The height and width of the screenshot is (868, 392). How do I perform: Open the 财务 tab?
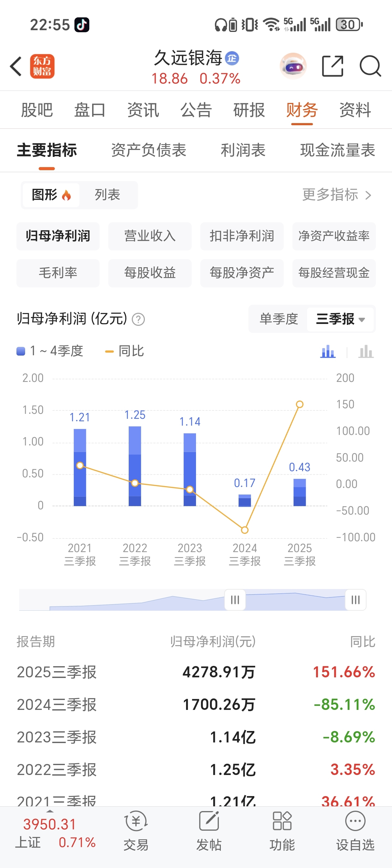pos(302,110)
